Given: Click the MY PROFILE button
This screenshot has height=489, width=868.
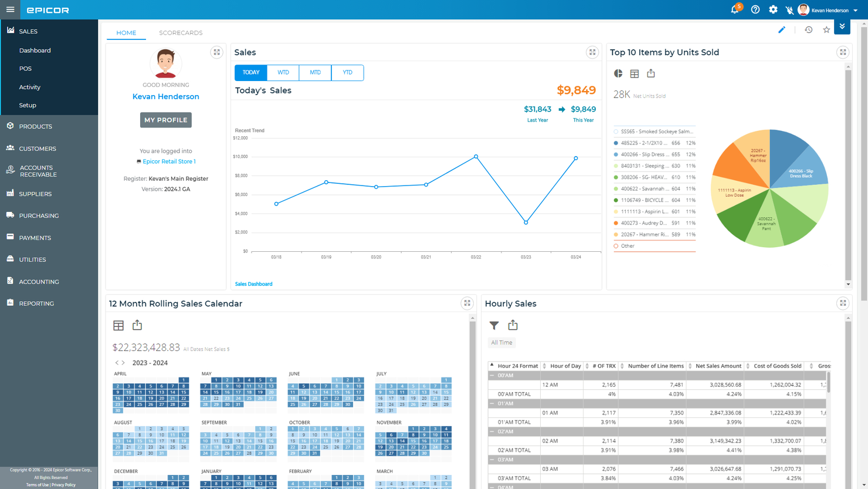Looking at the screenshot, I should pos(165,120).
